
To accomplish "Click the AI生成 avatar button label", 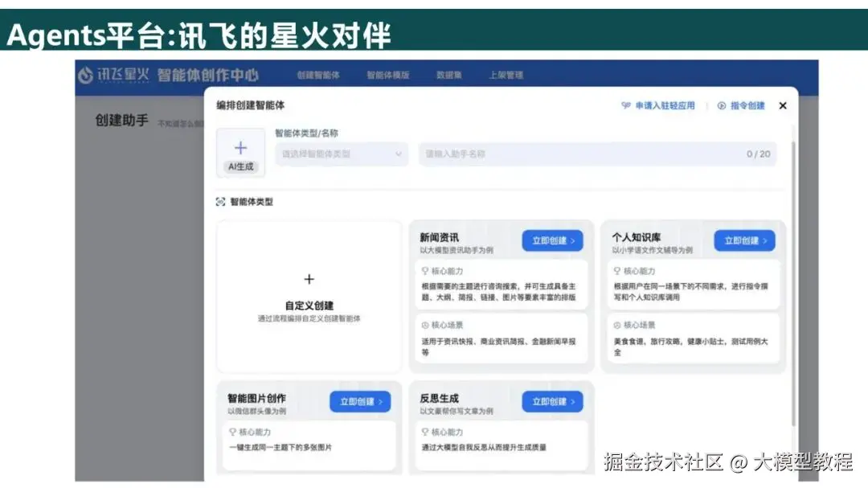I will point(241,166).
